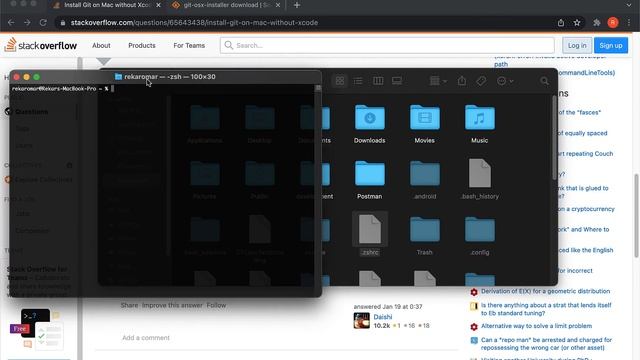
Task: Open the browser extensions puzzle icon
Action: pos(597,23)
